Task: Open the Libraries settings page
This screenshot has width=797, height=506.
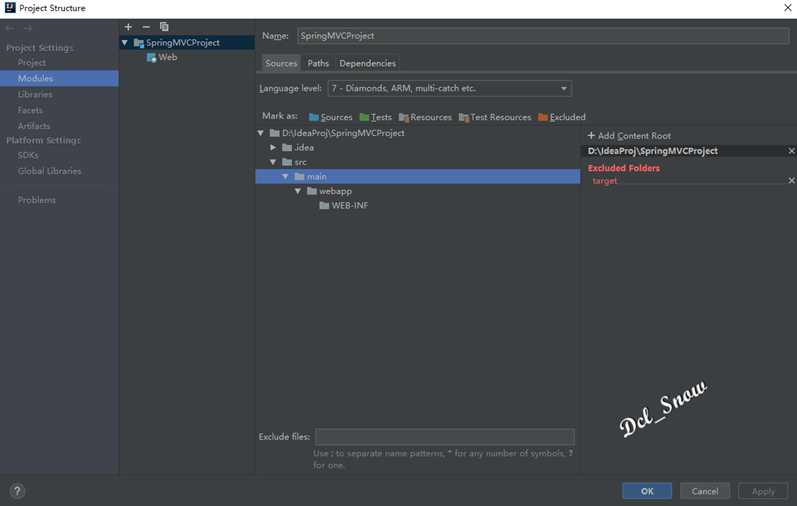Action: 35,94
